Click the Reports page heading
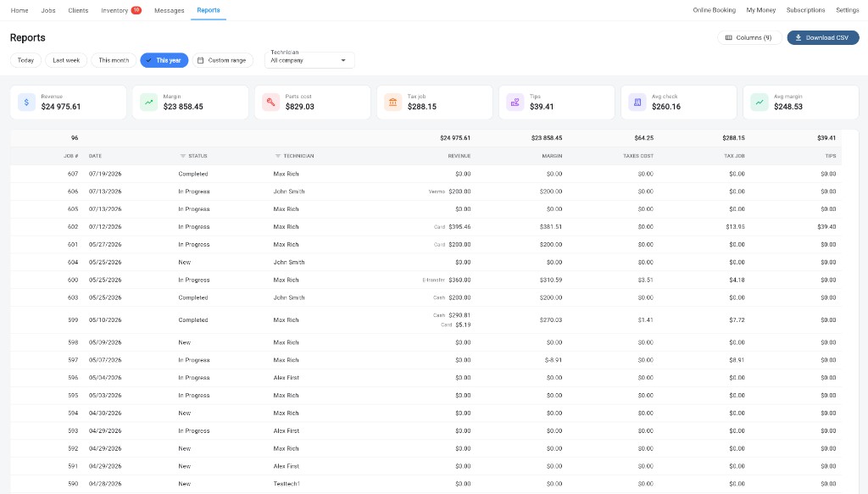The height and width of the screenshot is (494, 868). point(28,37)
